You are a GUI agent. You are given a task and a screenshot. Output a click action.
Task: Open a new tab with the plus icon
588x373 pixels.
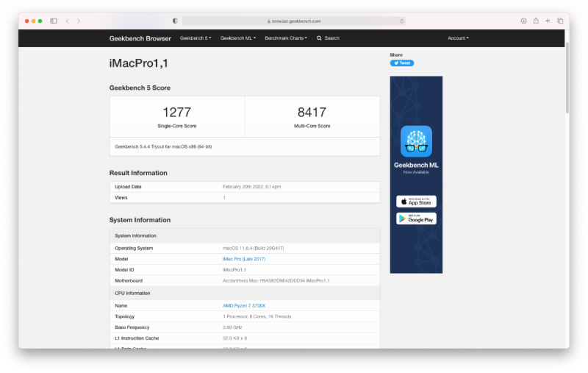point(548,21)
